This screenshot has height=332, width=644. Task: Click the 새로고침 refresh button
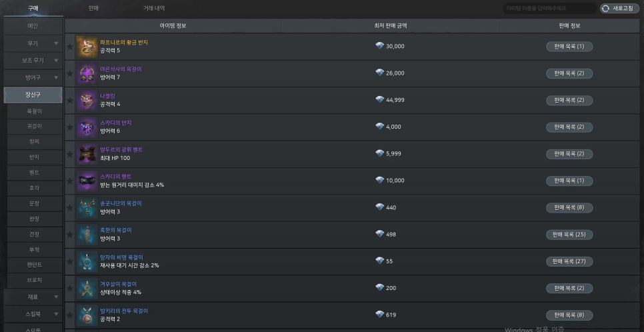[619, 8]
